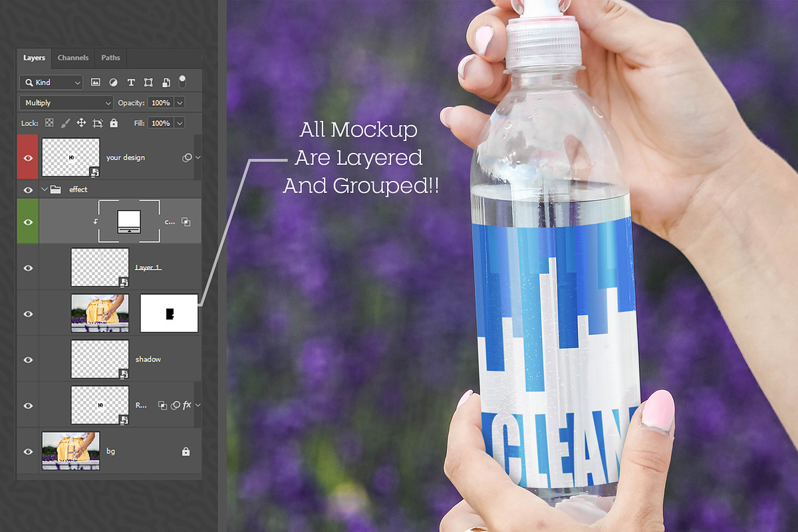The image size is (798, 532).
Task: Switch to the Channels tab
Action: [x=73, y=58]
